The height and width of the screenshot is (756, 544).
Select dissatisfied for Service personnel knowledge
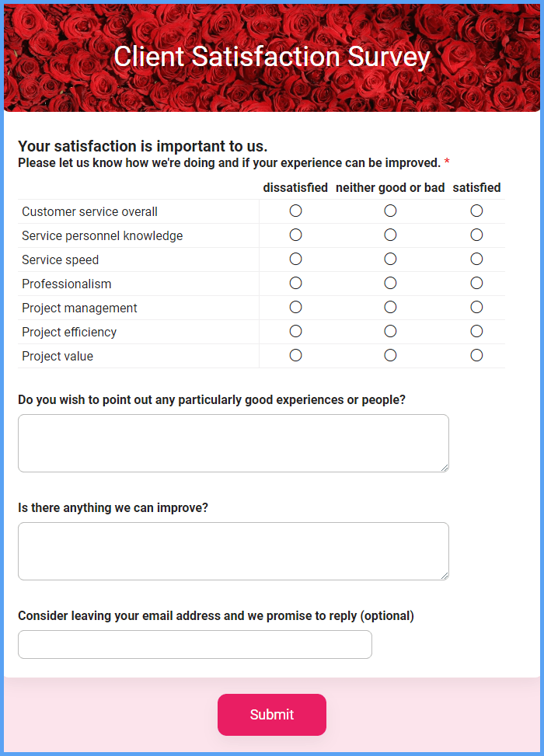point(295,235)
